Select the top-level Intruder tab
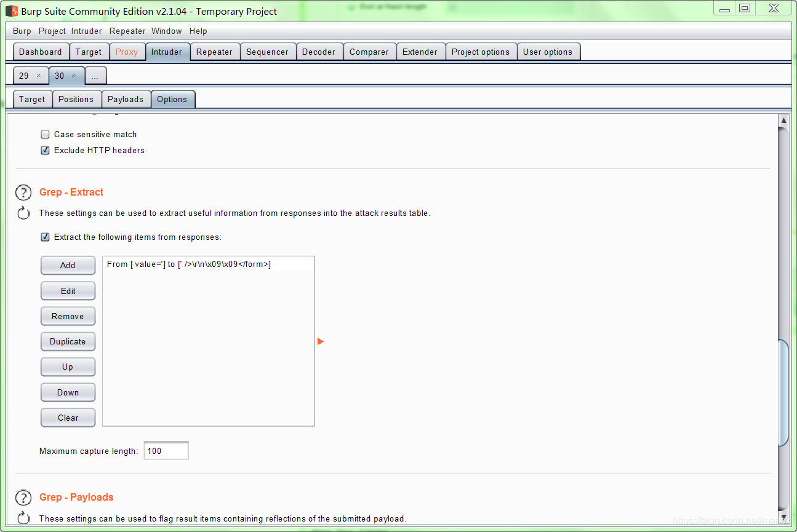 [167, 52]
